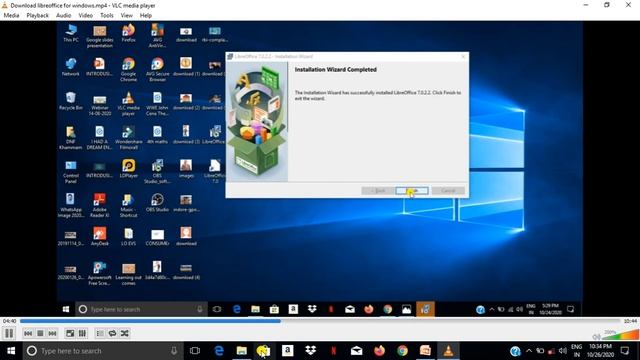Launch Firefox from bottom taskbar

(x=379, y=351)
